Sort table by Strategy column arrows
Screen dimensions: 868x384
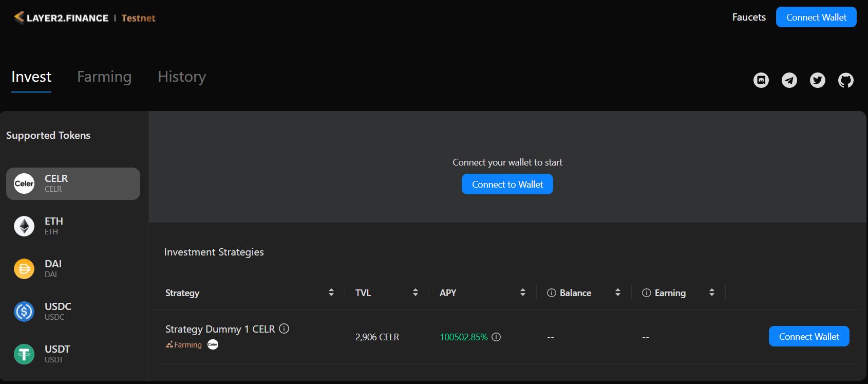pos(331,292)
